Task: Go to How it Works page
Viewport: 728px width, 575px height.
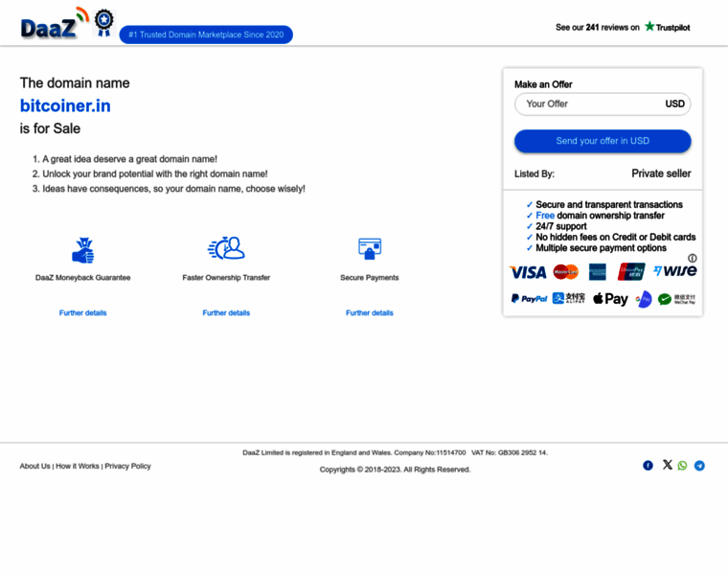Action: point(77,466)
